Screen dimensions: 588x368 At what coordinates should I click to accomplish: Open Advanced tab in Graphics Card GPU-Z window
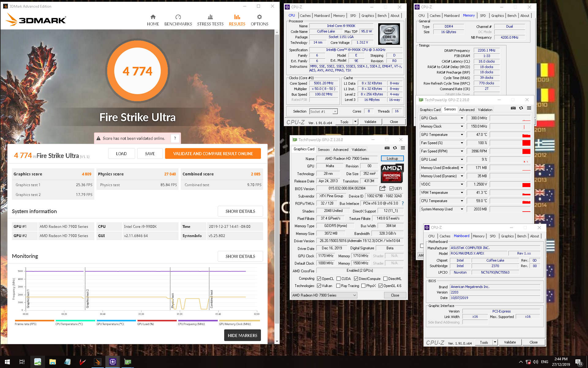pos(341,150)
